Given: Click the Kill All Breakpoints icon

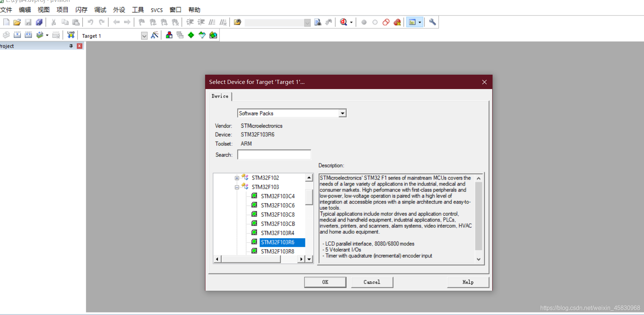Looking at the screenshot, I should [397, 22].
